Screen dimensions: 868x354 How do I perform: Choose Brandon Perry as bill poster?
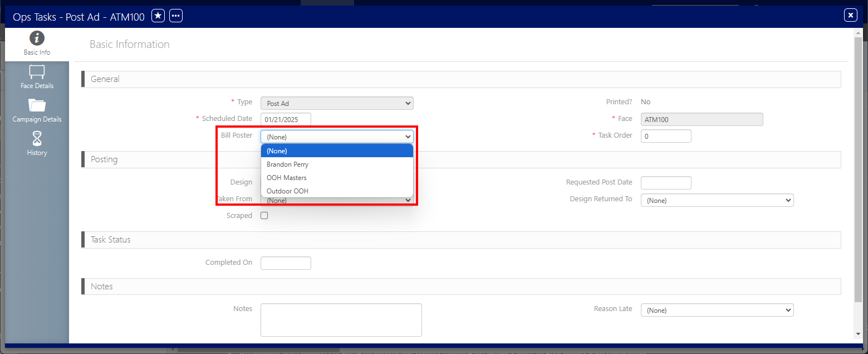click(337, 164)
